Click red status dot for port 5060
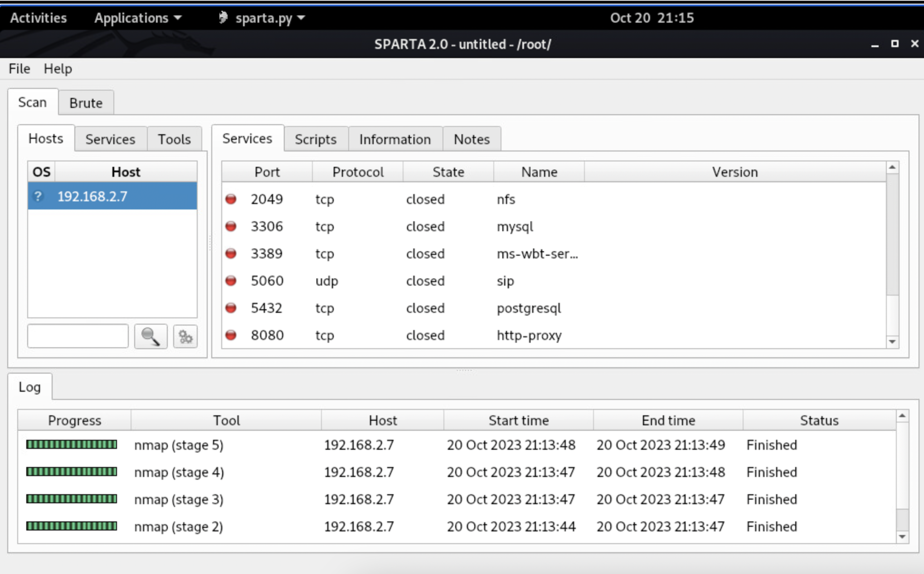 231,281
